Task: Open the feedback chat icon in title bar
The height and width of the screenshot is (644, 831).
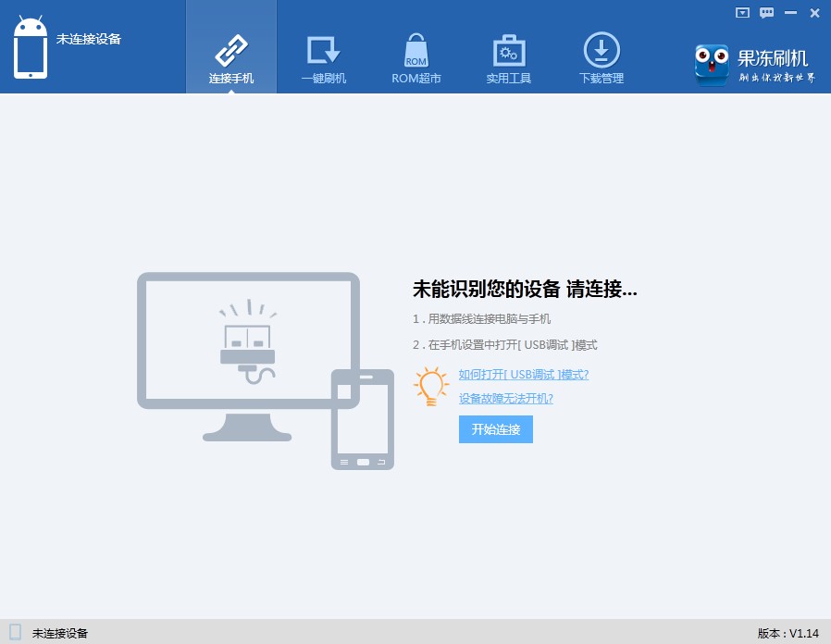Action: click(767, 12)
